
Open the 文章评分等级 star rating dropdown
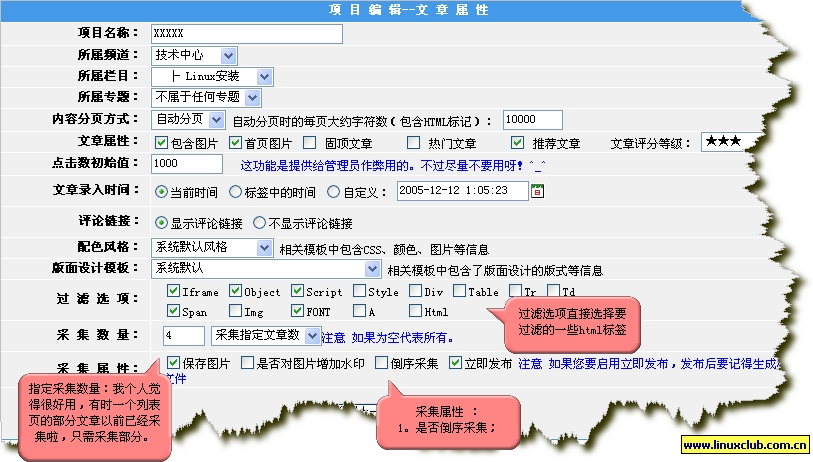point(728,142)
